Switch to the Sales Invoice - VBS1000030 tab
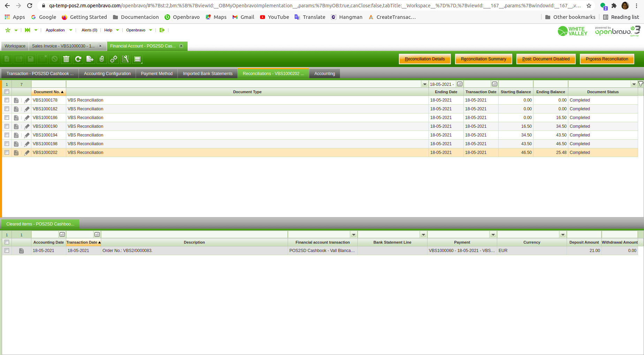Viewport: 644px width, 355px height. point(63,46)
